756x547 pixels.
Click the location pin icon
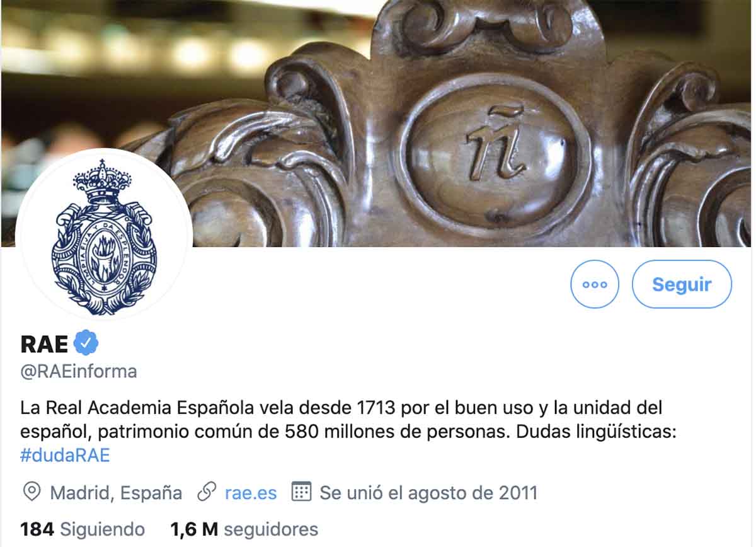pyautogui.click(x=31, y=492)
